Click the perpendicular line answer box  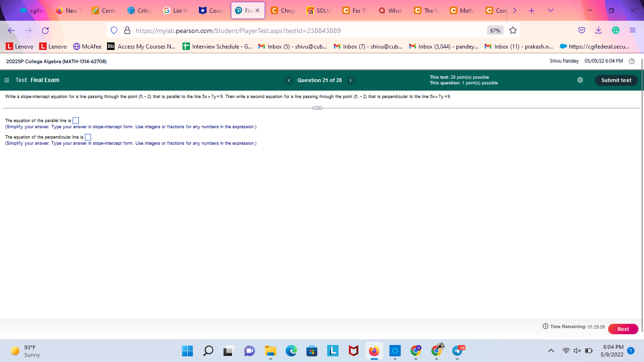(88, 137)
